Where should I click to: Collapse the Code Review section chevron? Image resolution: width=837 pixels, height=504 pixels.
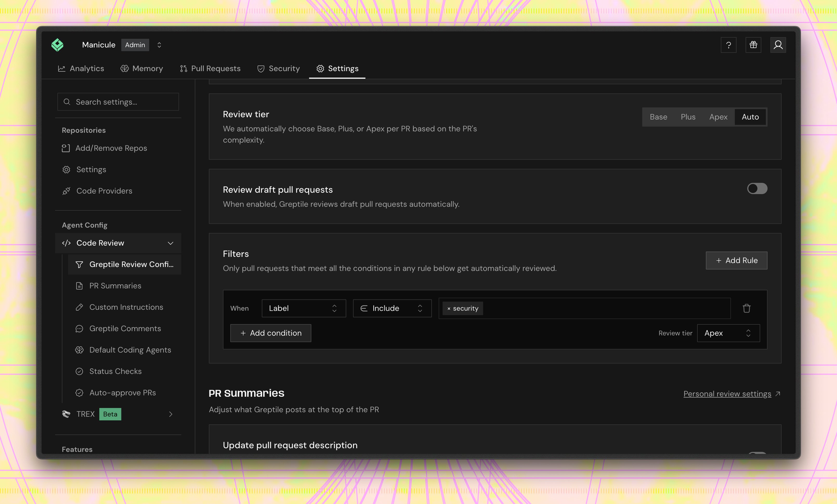click(171, 243)
